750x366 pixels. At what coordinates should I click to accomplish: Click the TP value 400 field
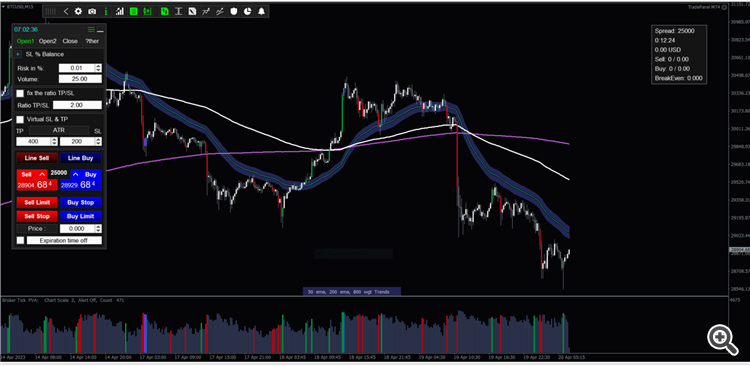[x=33, y=142]
